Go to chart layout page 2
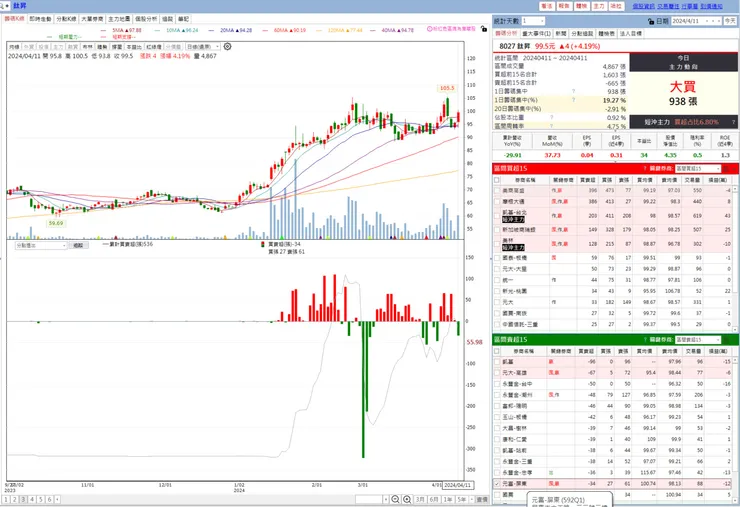740x507 pixels. [x=15, y=499]
